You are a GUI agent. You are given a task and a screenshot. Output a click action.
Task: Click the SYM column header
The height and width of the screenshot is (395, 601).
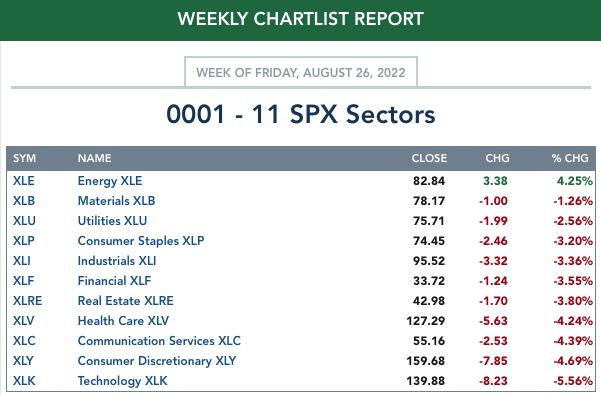(x=25, y=158)
